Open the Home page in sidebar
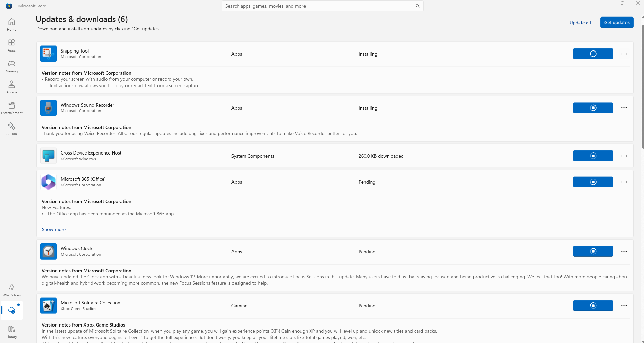The image size is (644, 343). (12, 25)
